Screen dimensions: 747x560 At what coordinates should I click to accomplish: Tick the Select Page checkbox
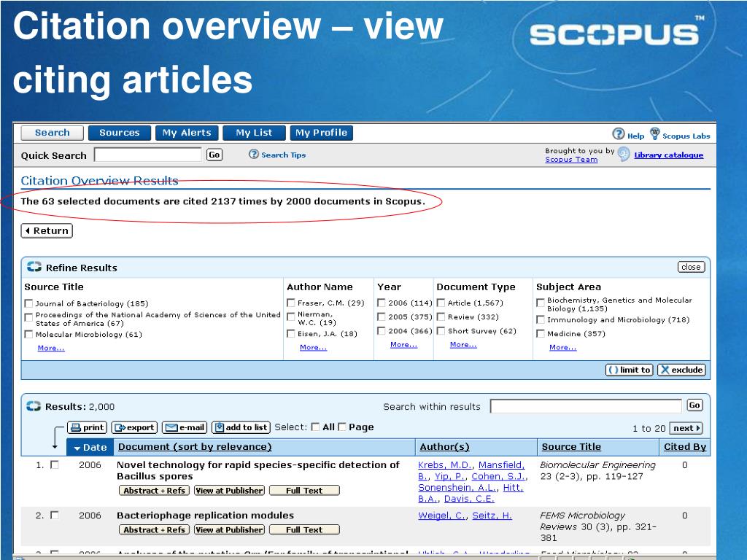pyautogui.click(x=342, y=427)
